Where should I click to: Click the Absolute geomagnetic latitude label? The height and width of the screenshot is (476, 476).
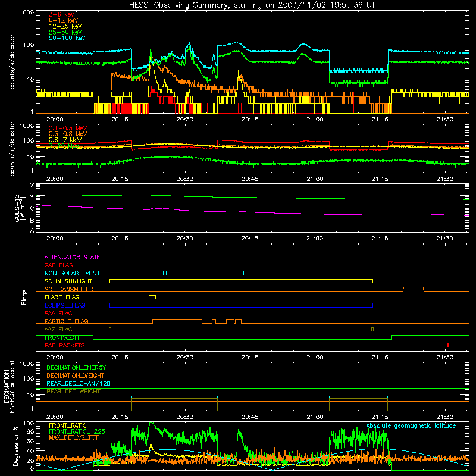[x=411, y=426]
